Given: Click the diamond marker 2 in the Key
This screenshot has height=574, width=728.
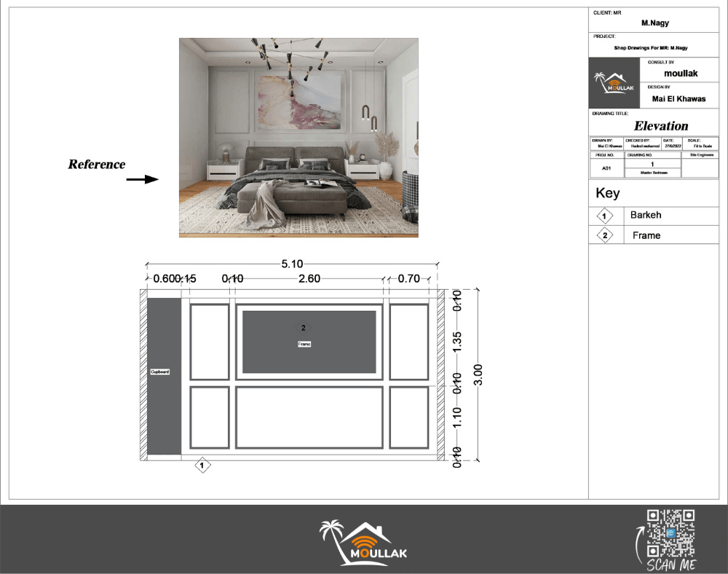Looking at the screenshot, I should point(604,235).
